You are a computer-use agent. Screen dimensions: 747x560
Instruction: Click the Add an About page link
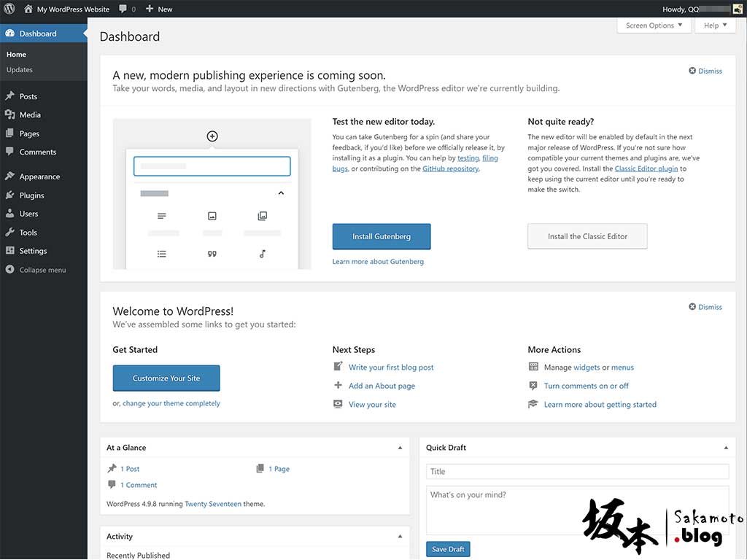[382, 386]
